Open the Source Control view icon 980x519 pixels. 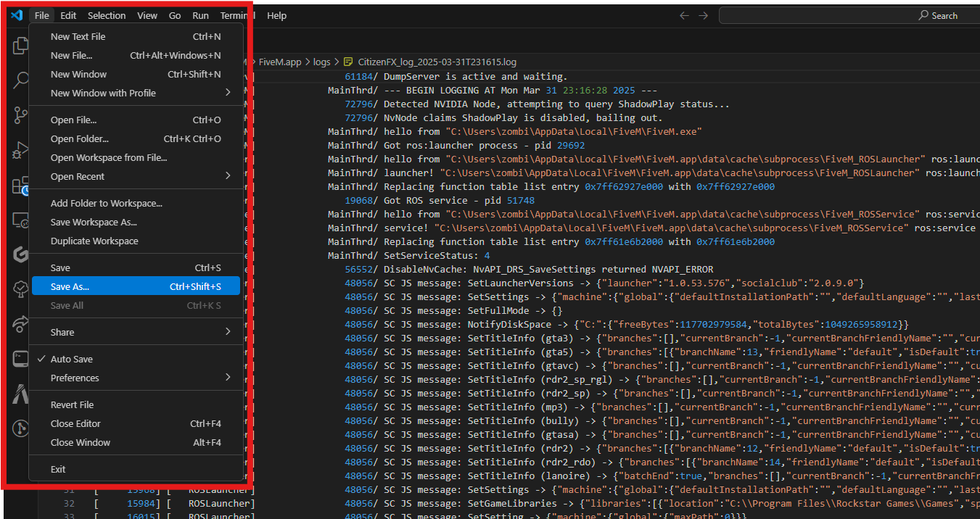coord(20,115)
